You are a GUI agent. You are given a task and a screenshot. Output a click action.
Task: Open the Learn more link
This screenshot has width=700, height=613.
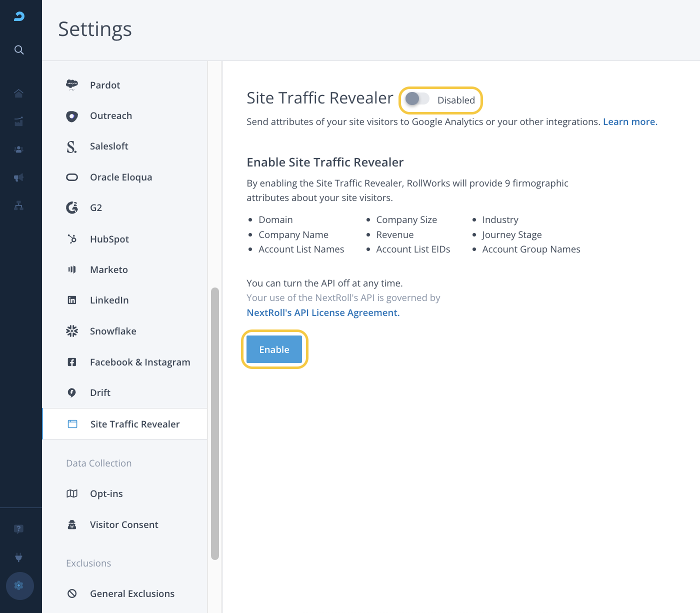pyautogui.click(x=630, y=122)
